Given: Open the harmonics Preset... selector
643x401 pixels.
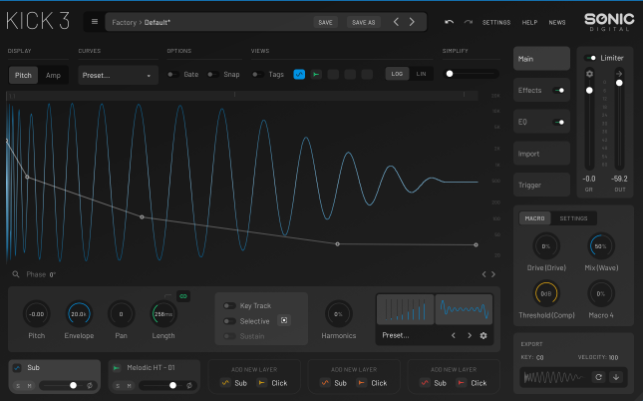Looking at the screenshot, I should point(396,335).
